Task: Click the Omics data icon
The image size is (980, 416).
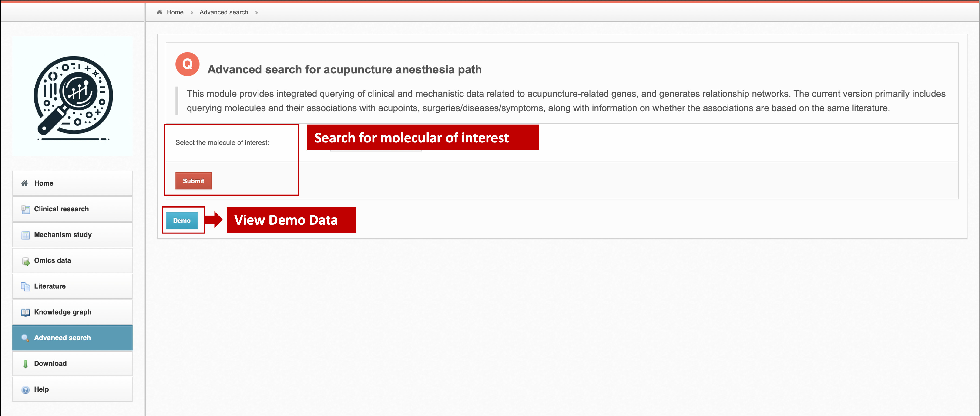Action: point(26,261)
